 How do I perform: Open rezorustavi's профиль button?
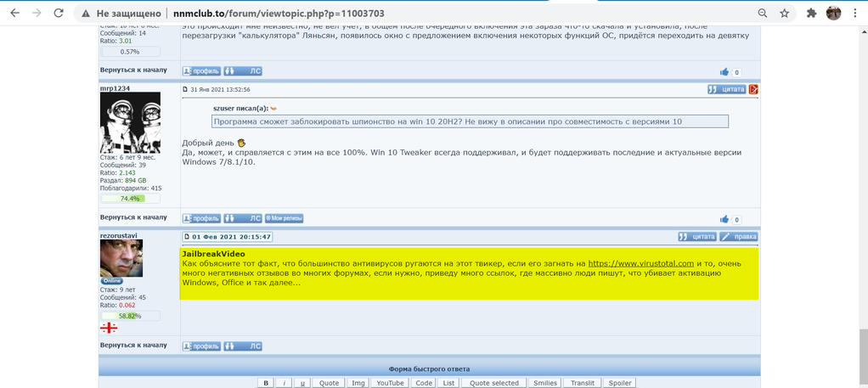201,346
